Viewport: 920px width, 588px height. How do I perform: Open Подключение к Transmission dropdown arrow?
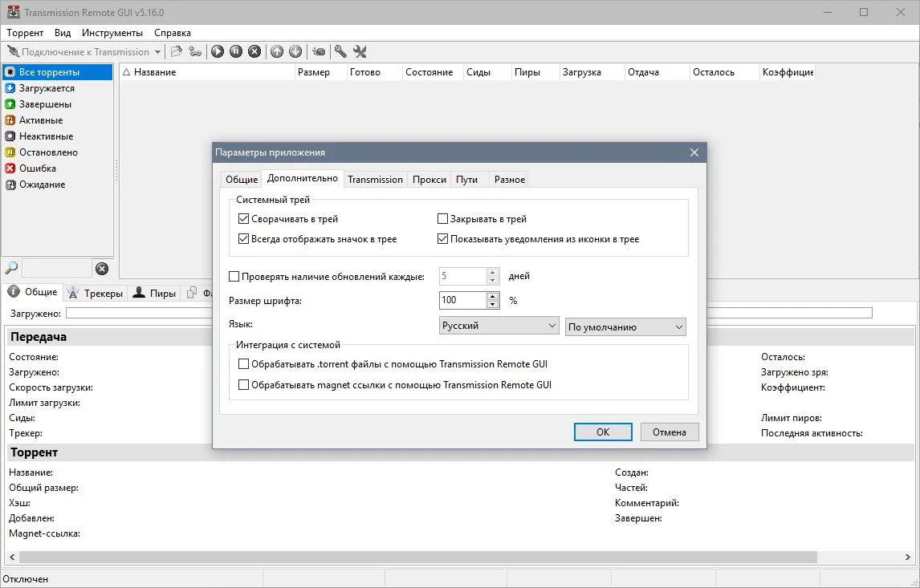[x=157, y=52]
